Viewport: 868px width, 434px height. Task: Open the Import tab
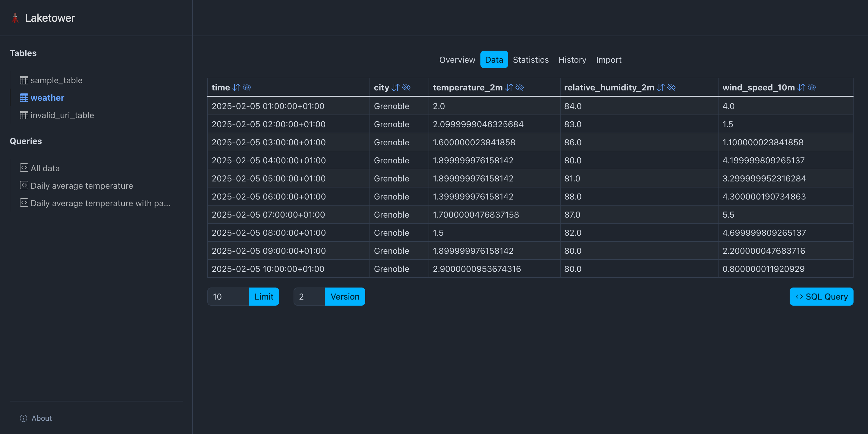609,60
